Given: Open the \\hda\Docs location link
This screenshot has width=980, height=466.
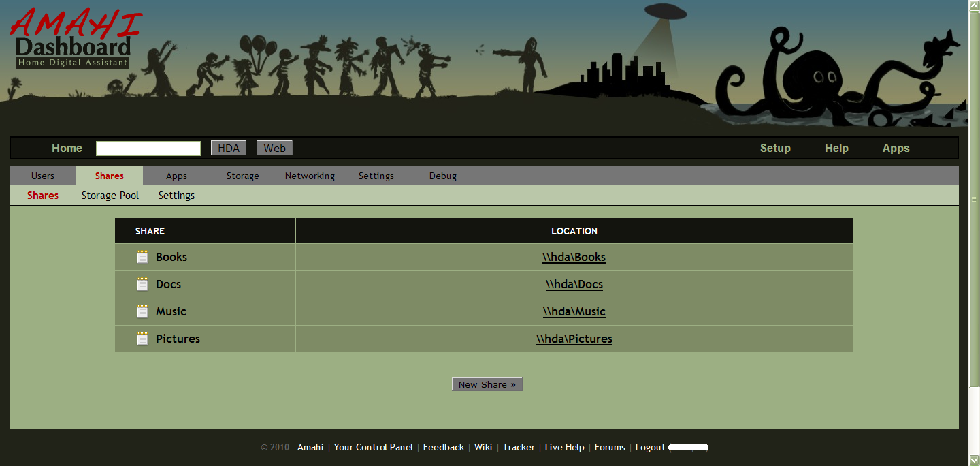Looking at the screenshot, I should [574, 284].
